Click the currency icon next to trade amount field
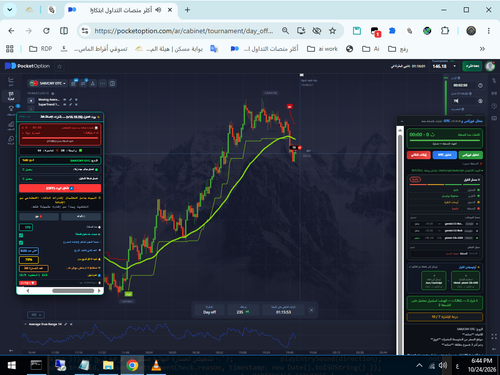The width and height of the screenshot is (500, 375). 480,101
